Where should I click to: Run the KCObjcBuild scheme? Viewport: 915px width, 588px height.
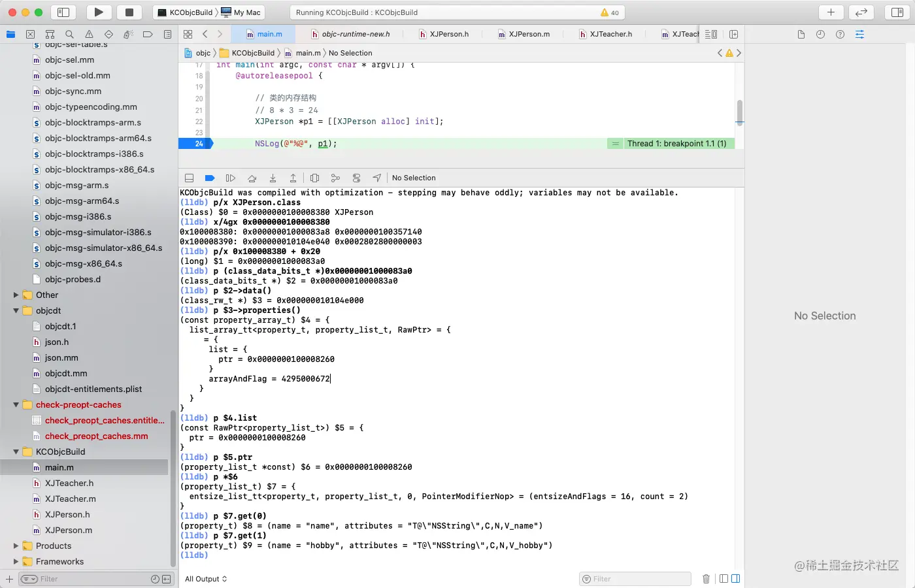point(99,12)
